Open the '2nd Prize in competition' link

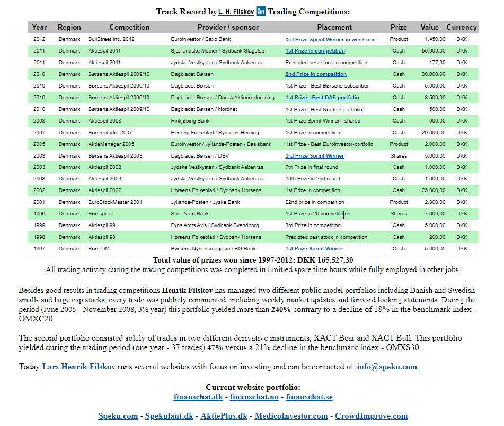(316, 74)
